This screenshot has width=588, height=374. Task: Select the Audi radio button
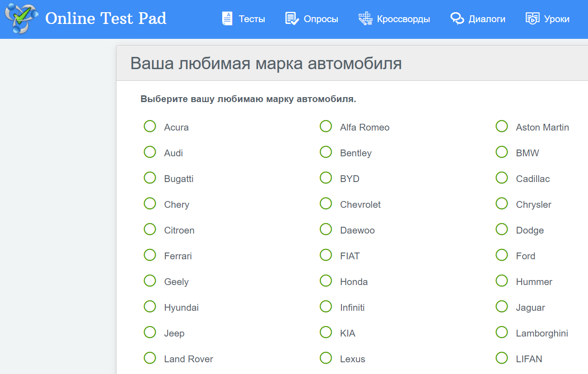(149, 152)
